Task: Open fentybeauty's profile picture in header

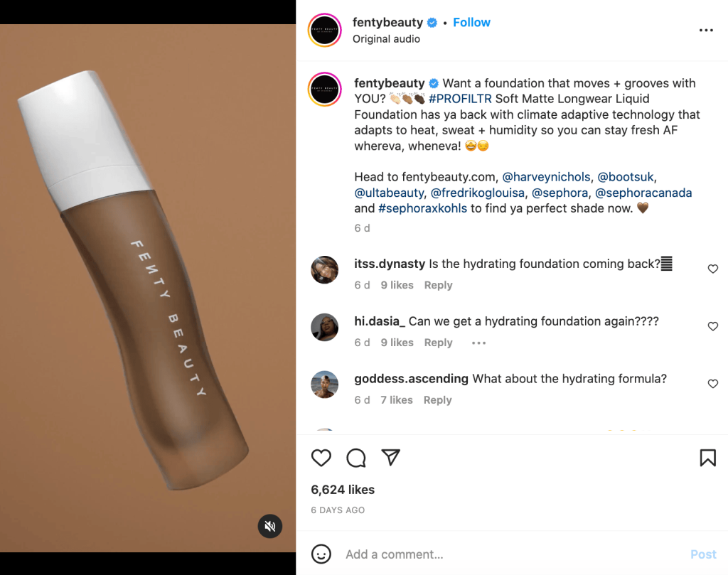Action: pos(325,31)
